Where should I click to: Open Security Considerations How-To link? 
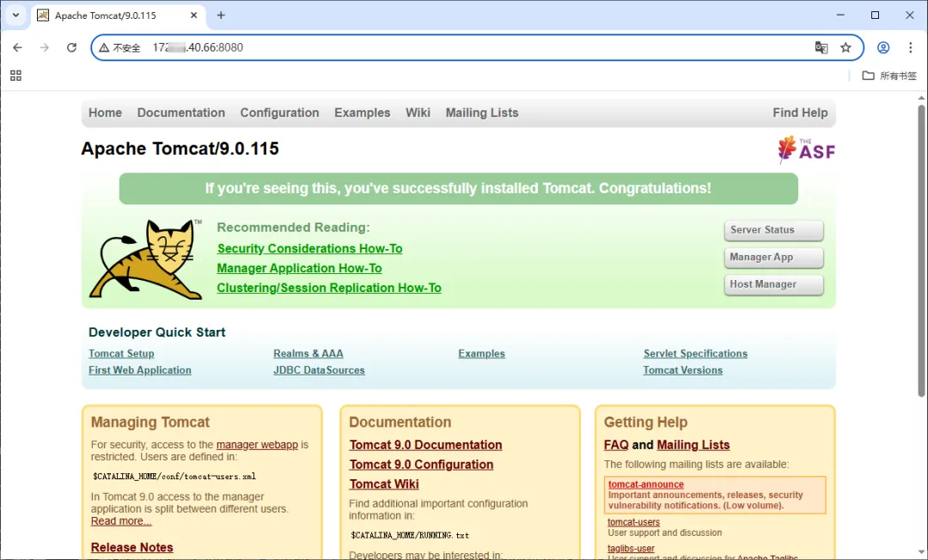(309, 248)
